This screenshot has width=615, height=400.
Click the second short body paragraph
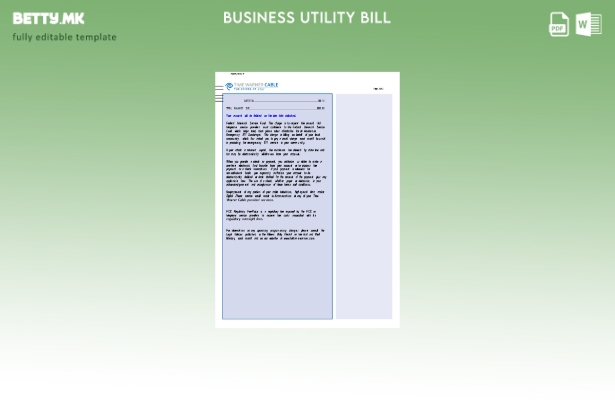275,152
